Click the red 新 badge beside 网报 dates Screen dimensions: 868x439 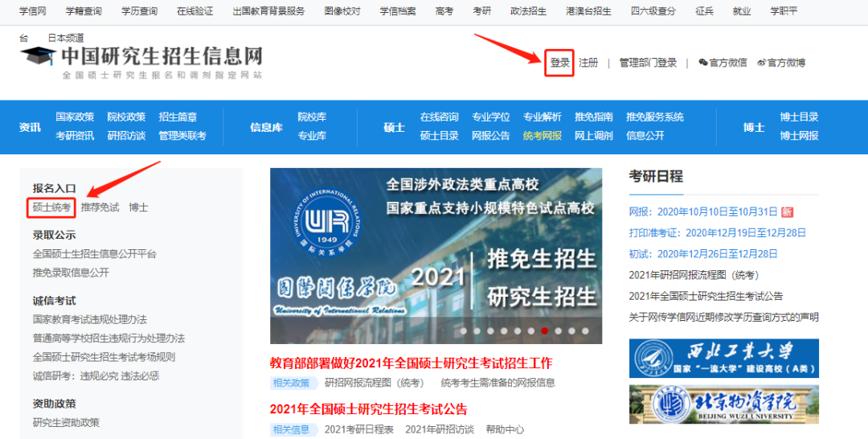pyautogui.click(x=787, y=212)
